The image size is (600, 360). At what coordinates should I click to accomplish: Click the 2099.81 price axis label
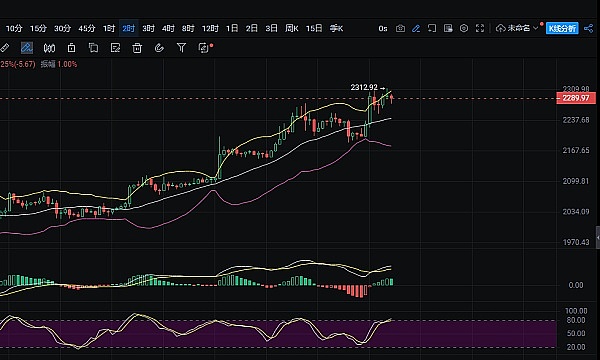coord(576,181)
